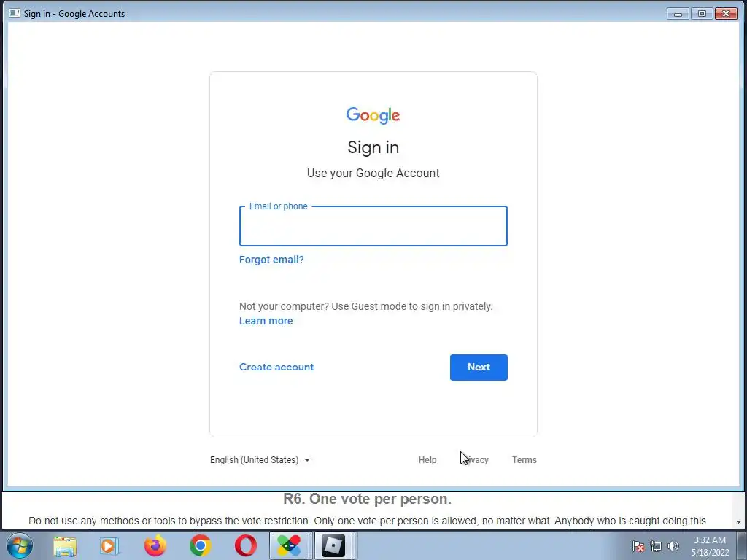Image resolution: width=747 pixels, height=560 pixels.
Task: Click the blue Next button
Action: [x=479, y=367]
